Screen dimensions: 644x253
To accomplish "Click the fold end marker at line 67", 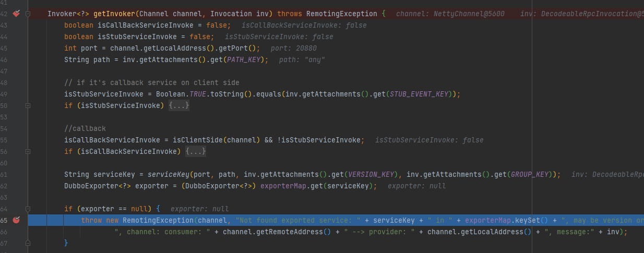I will point(28,243).
